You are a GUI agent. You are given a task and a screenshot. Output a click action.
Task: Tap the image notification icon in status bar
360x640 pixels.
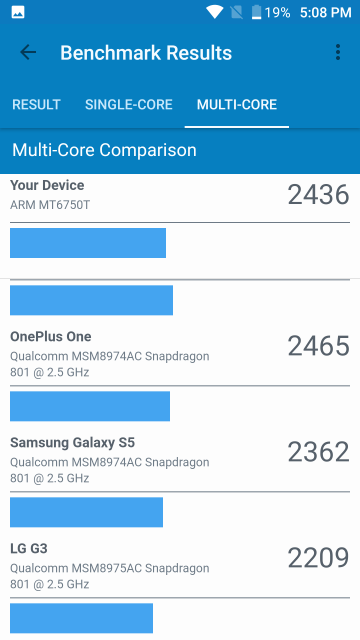pos(18,12)
